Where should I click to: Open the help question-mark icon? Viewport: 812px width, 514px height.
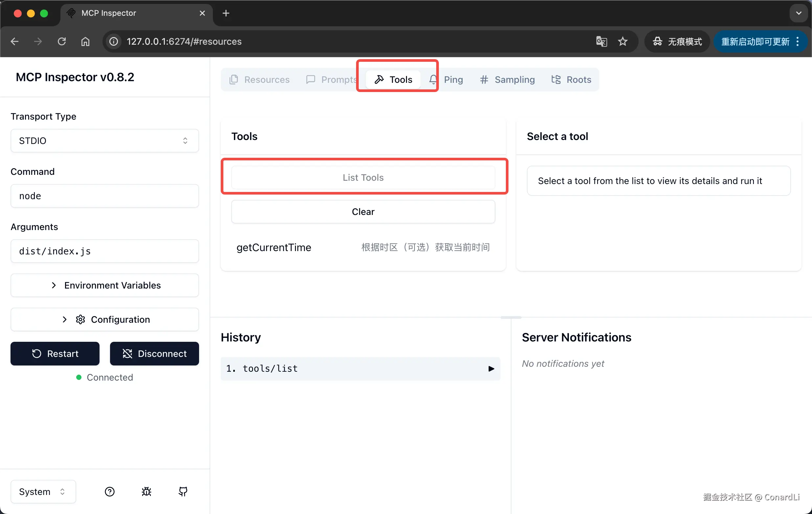tap(110, 491)
